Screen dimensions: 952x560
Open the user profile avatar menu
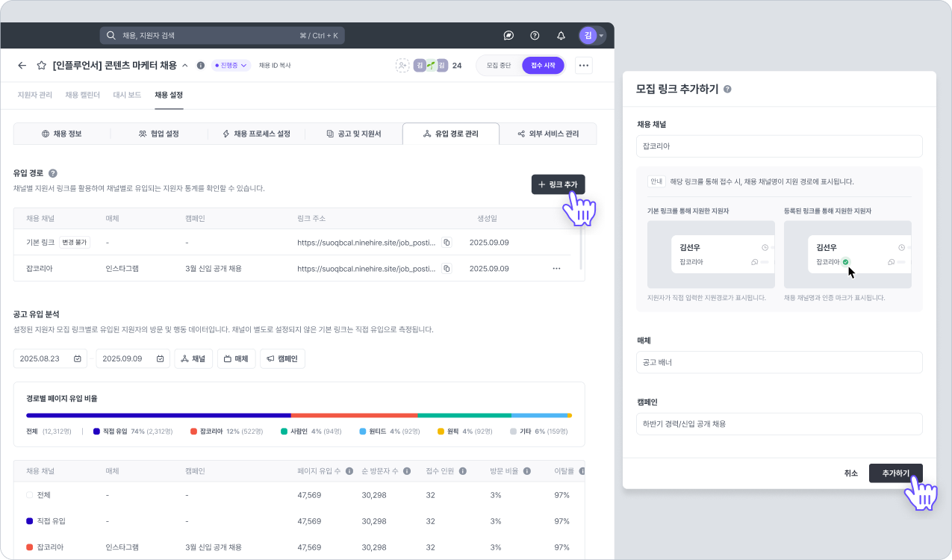[x=591, y=35]
